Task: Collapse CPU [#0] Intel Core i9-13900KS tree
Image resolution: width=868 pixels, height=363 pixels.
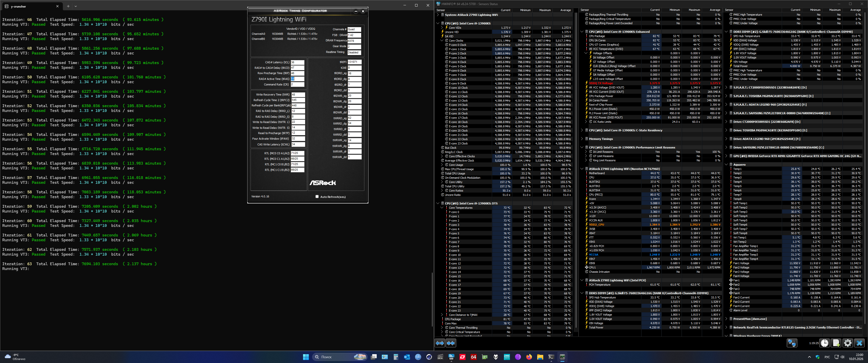Action: [x=438, y=24]
